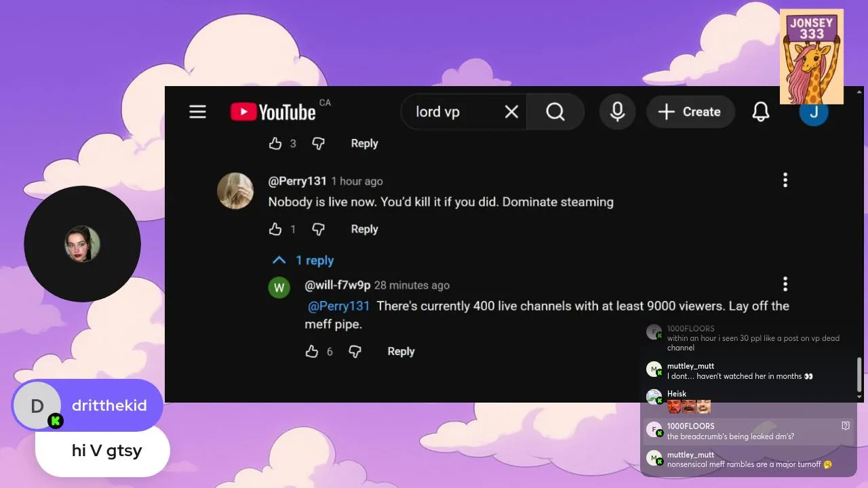Collapse the '1 reply' thread
The width and height of the screenshot is (868, 488).
pyautogui.click(x=302, y=260)
